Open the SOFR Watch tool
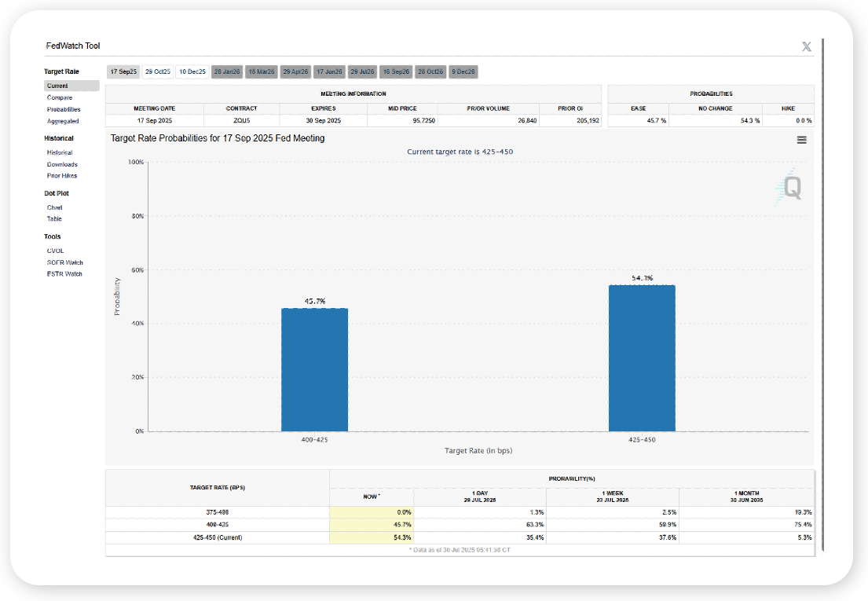Image resolution: width=868 pixels, height=601 pixels. 64,263
